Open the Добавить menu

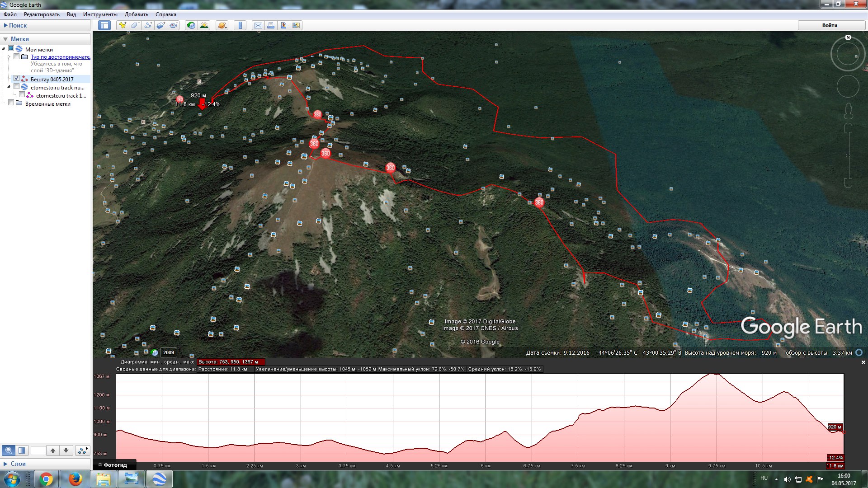tap(136, 14)
